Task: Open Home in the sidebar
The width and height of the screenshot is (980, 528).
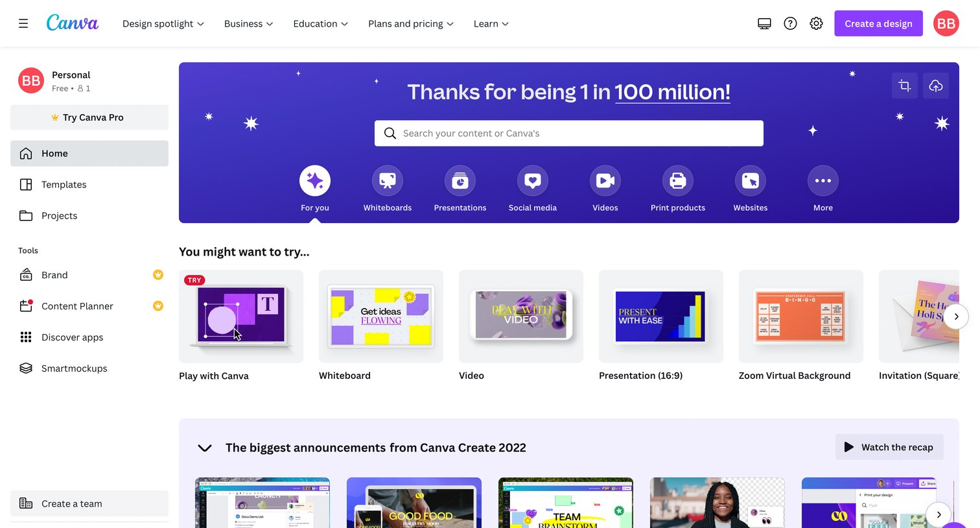Action: [89, 153]
